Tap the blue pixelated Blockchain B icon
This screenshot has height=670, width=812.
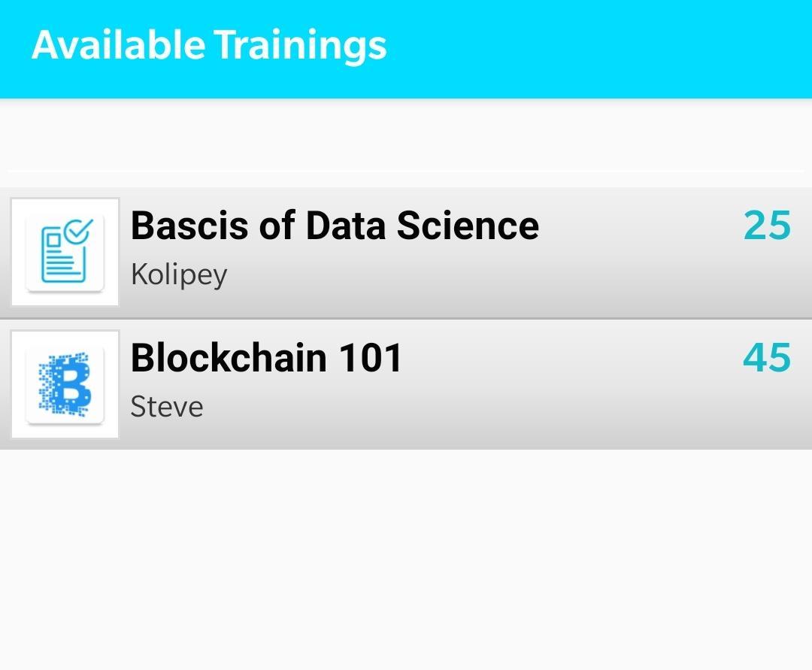(65, 384)
